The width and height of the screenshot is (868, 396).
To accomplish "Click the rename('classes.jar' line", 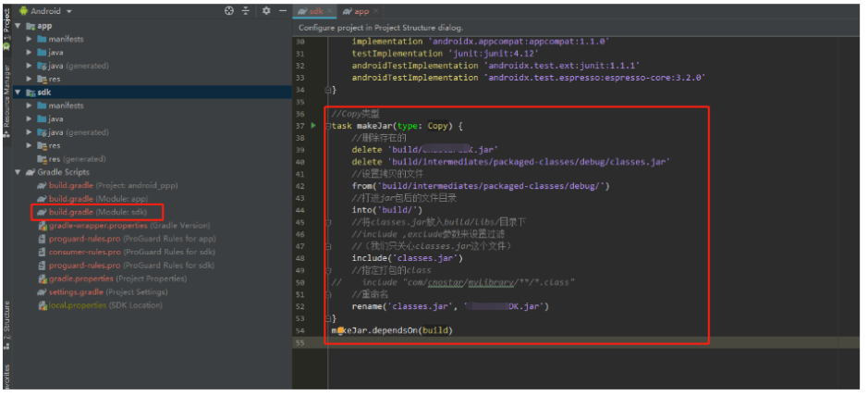I will 450,306.
